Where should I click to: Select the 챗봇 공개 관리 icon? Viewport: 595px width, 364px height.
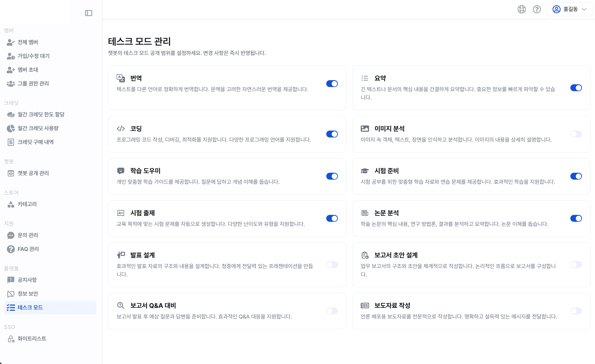11,173
